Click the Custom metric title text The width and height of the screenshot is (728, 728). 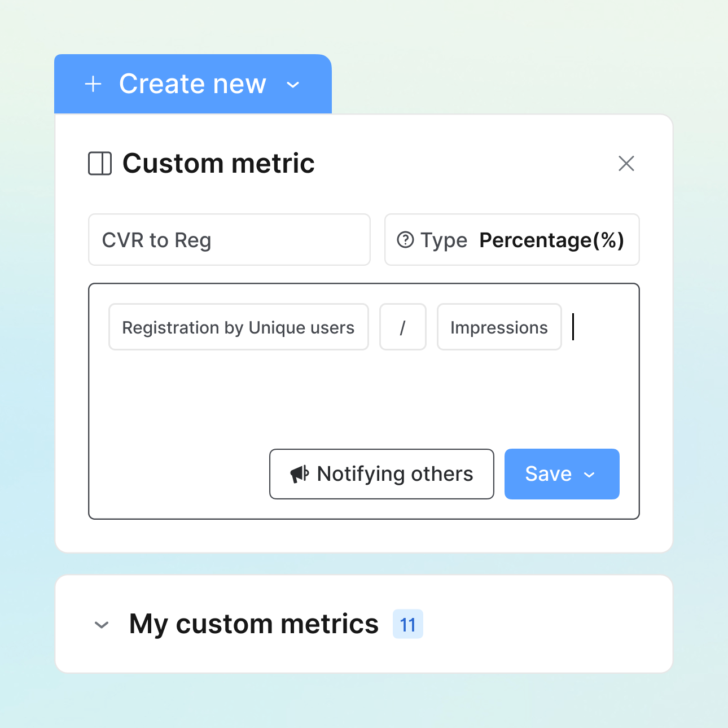[x=218, y=164]
